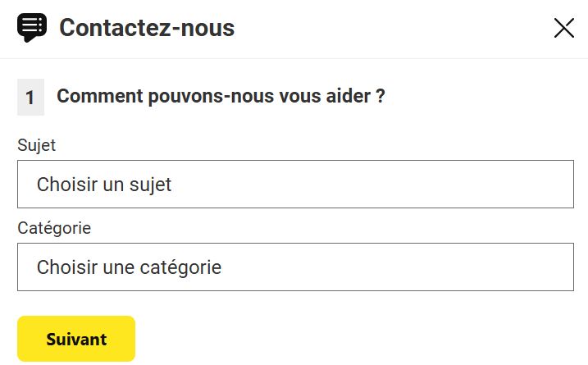Select the 'Choisir une catégorie' placeholder text

pyautogui.click(x=129, y=267)
